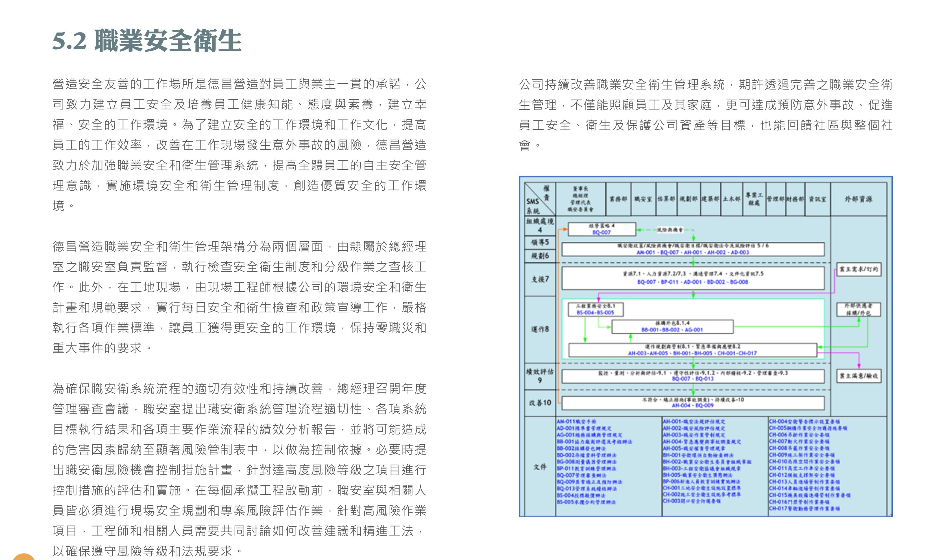Click the 改善10 row label
The height and width of the screenshot is (560, 944).
point(540,403)
